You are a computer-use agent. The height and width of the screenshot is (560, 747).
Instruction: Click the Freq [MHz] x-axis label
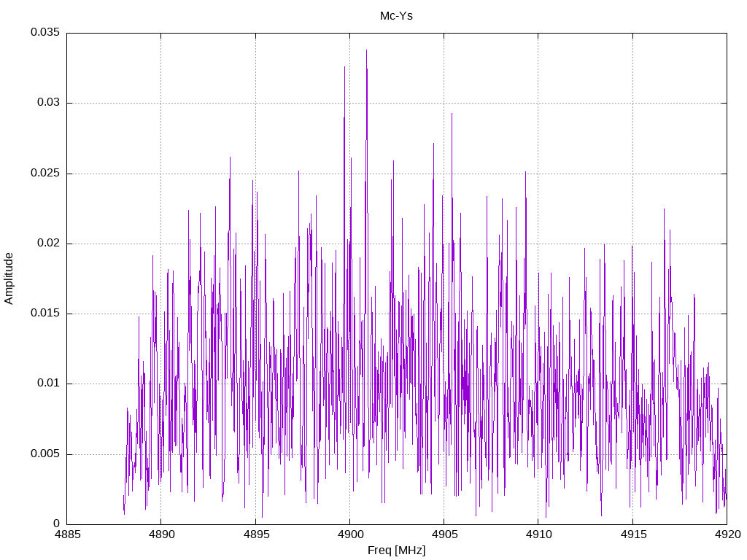396,550
